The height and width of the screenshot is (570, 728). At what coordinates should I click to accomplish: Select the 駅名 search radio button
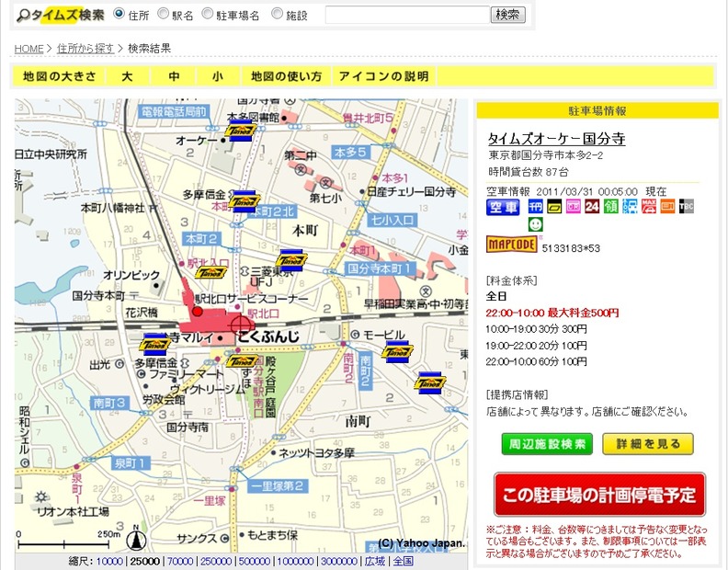click(x=163, y=14)
